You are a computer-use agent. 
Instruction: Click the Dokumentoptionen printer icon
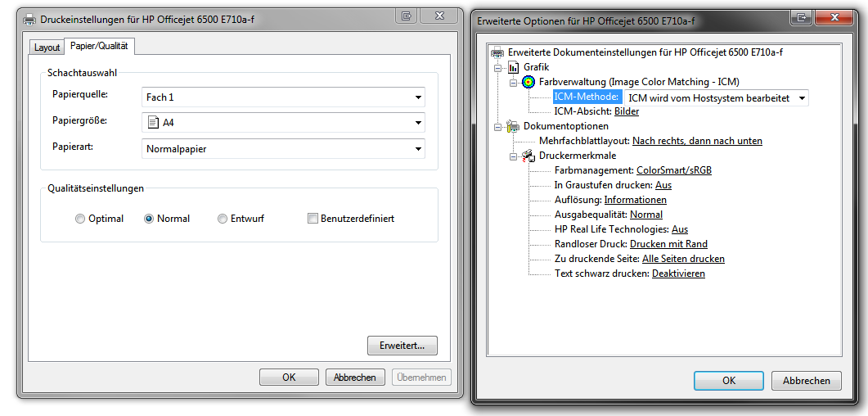pyautogui.click(x=514, y=126)
